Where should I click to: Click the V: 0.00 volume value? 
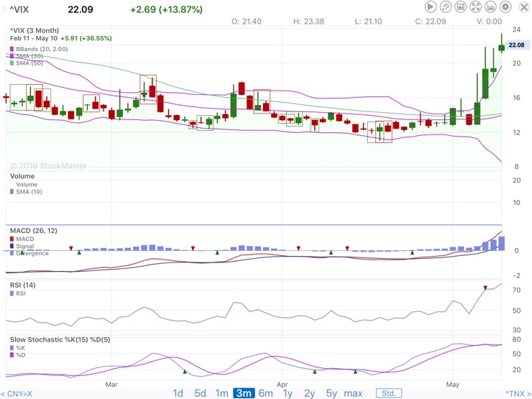(x=490, y=22)
